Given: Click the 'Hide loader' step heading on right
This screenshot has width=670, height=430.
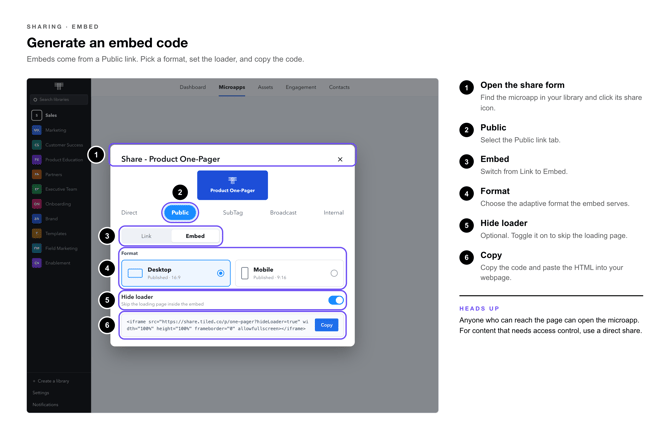Looking at the screenshot, I should (504, 223).
